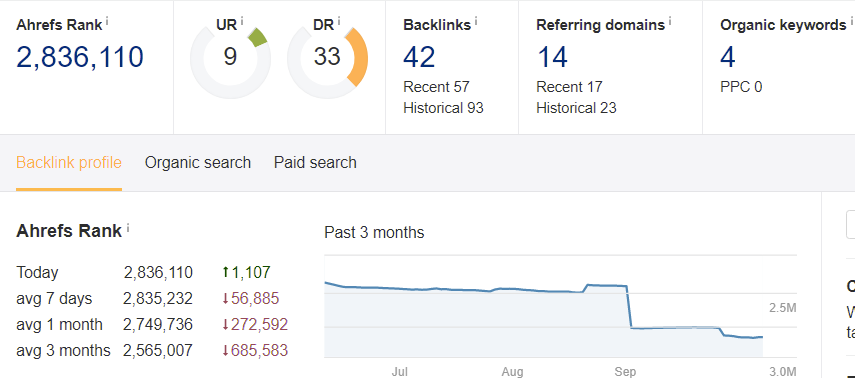Open the 14 referring domains link

pyautogui.click(x=552, y=57)
